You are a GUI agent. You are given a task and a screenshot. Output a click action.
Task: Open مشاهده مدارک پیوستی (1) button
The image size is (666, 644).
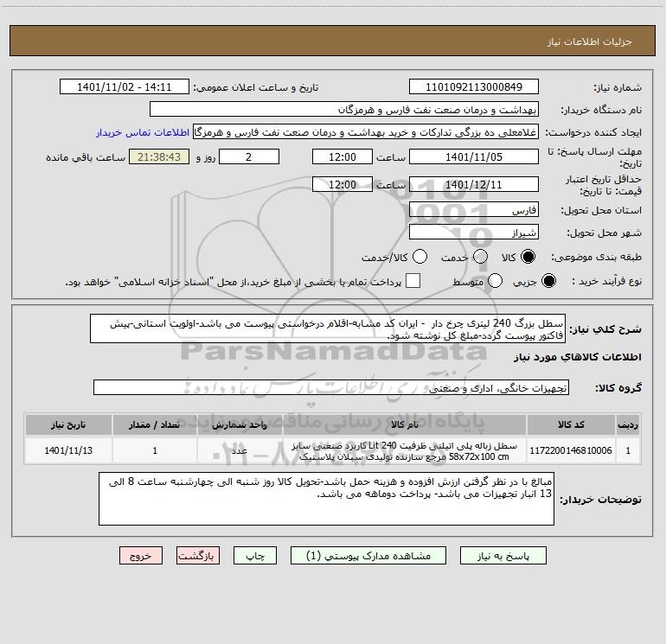click(368, 556)
